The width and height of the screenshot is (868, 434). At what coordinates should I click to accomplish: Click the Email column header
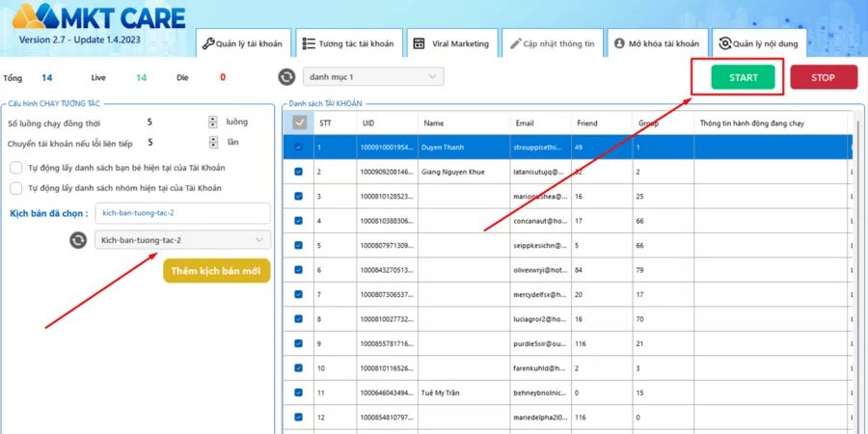pyautogui.click(x=541, y=123)
